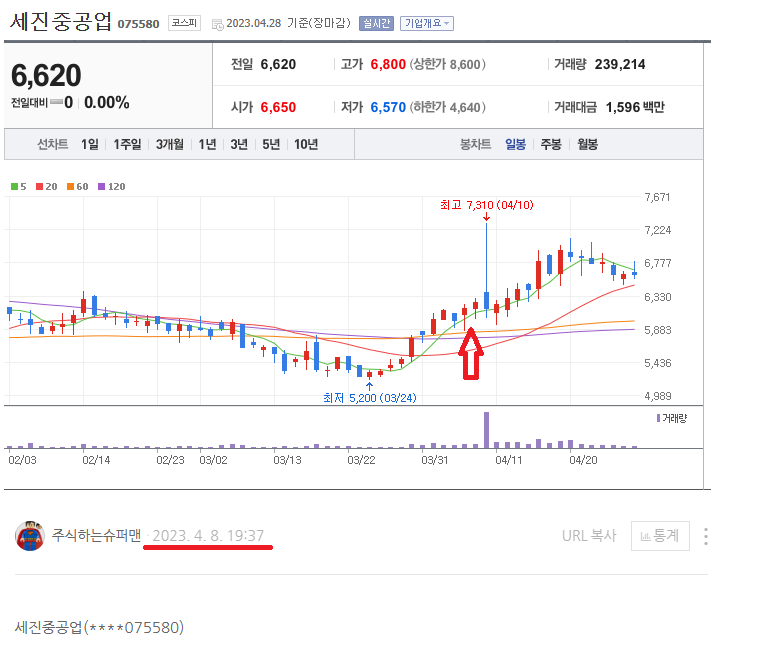Screen dimensions: 760x646
Task: Select the 3개월 line chart tab
Action: 170,144
